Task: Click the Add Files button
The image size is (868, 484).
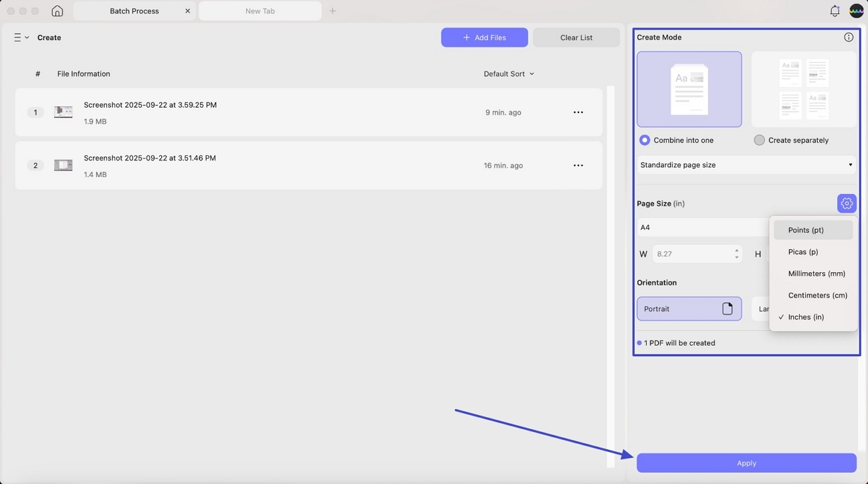Action: click(x=484, y=37)
